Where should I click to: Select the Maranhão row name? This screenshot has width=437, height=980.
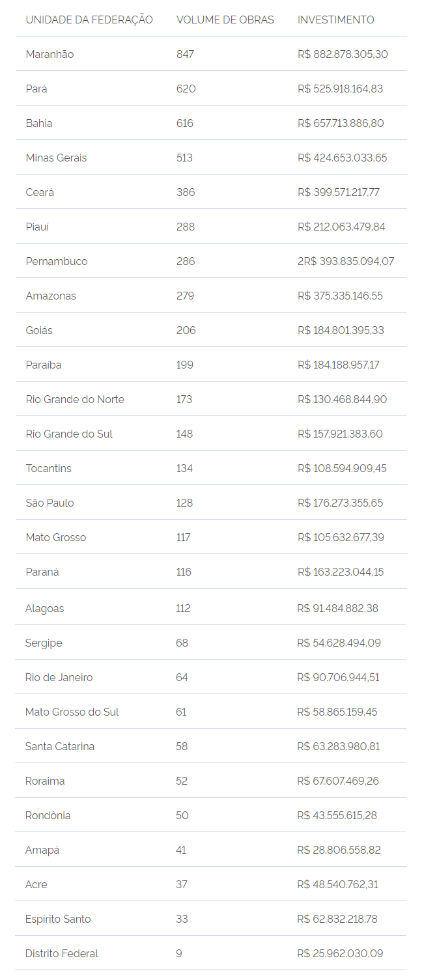click(49, 54)
